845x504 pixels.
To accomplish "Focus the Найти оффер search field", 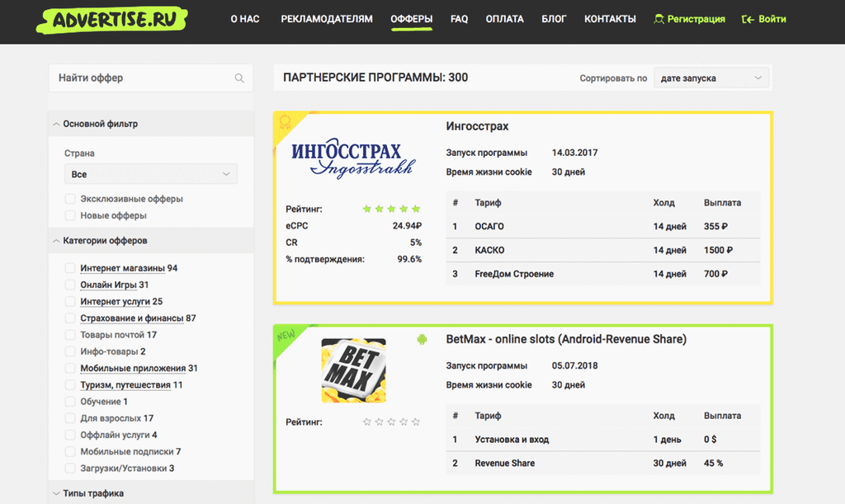I will (151, 78).
